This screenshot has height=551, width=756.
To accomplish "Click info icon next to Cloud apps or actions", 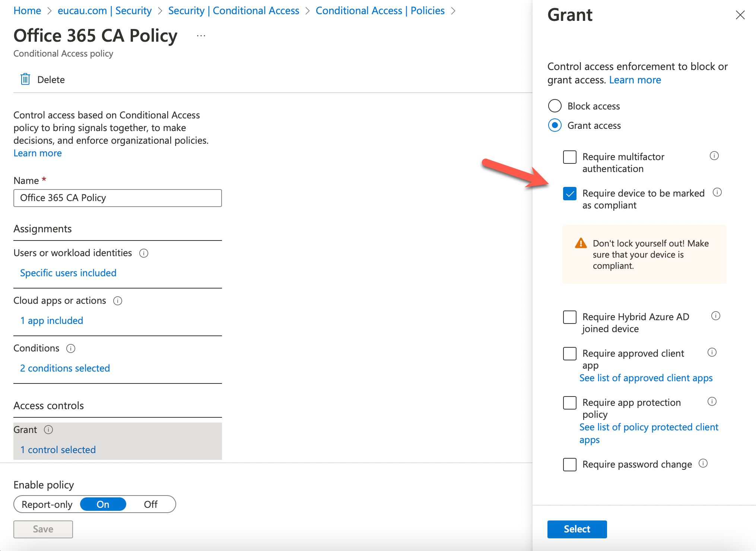I will tap(118, 301).
